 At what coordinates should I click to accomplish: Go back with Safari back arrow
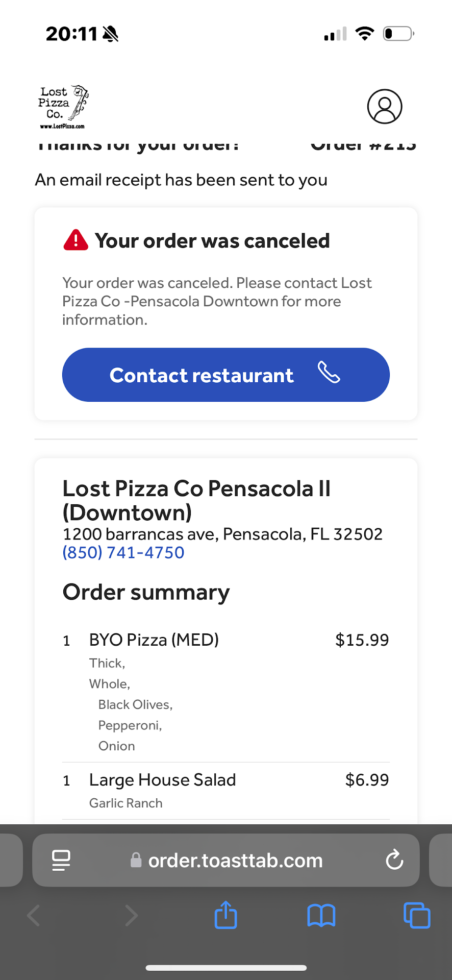click(34, 915)
